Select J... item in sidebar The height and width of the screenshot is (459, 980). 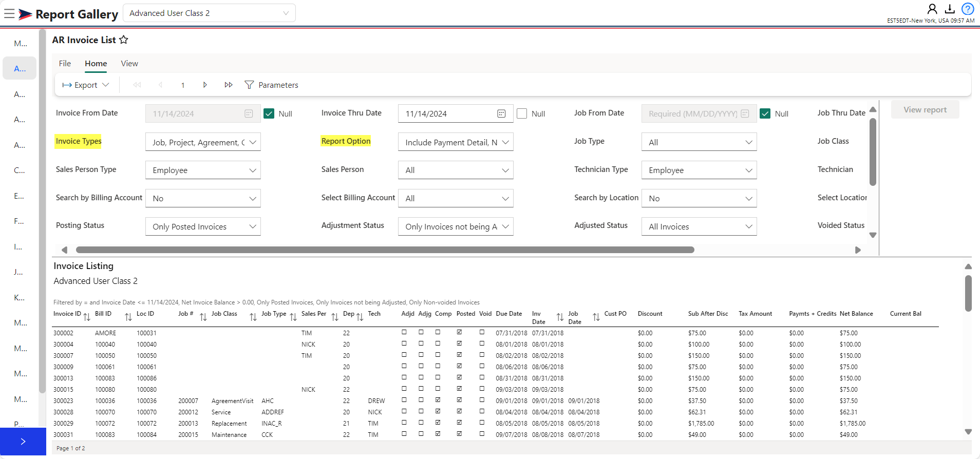point(18,272)
